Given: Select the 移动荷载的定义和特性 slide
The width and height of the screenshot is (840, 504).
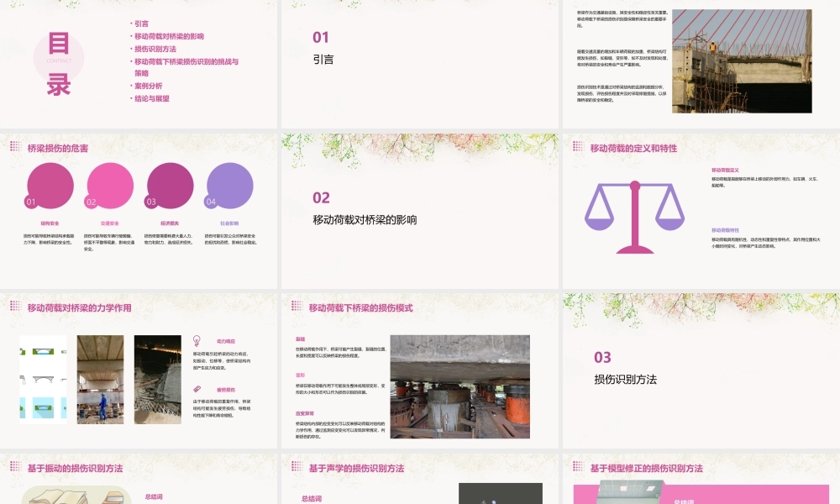Looking at the screenshot, I should coord(701,211).
